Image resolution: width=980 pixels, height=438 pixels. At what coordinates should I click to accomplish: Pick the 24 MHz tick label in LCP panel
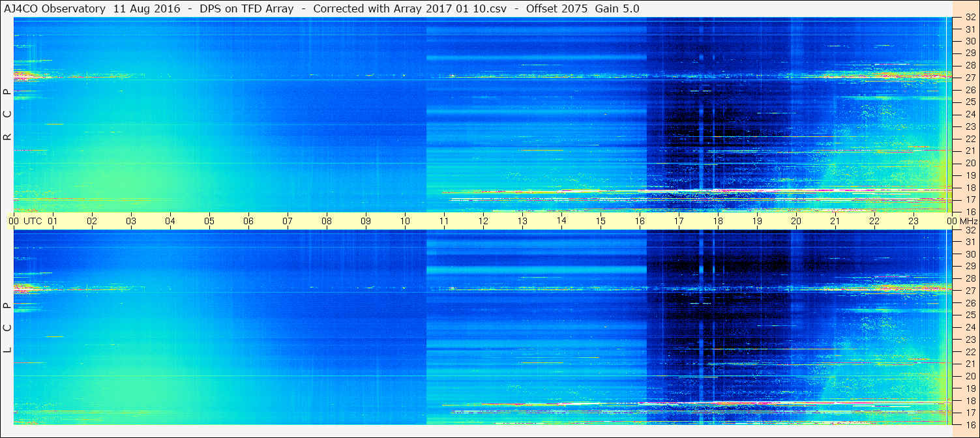click(x=970, y=327)
